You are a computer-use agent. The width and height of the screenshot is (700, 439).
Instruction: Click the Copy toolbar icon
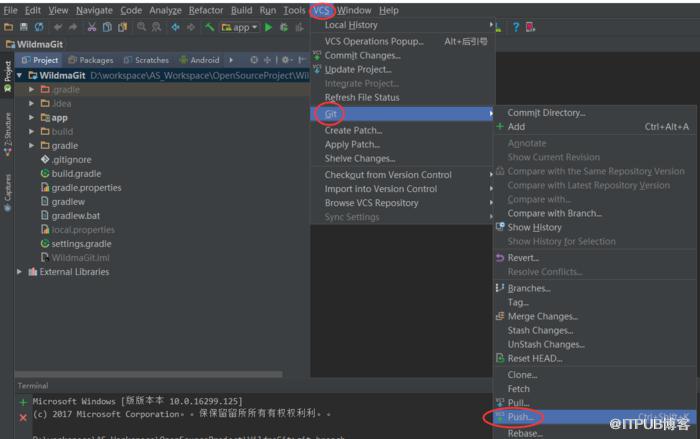[x=107, y=27]
